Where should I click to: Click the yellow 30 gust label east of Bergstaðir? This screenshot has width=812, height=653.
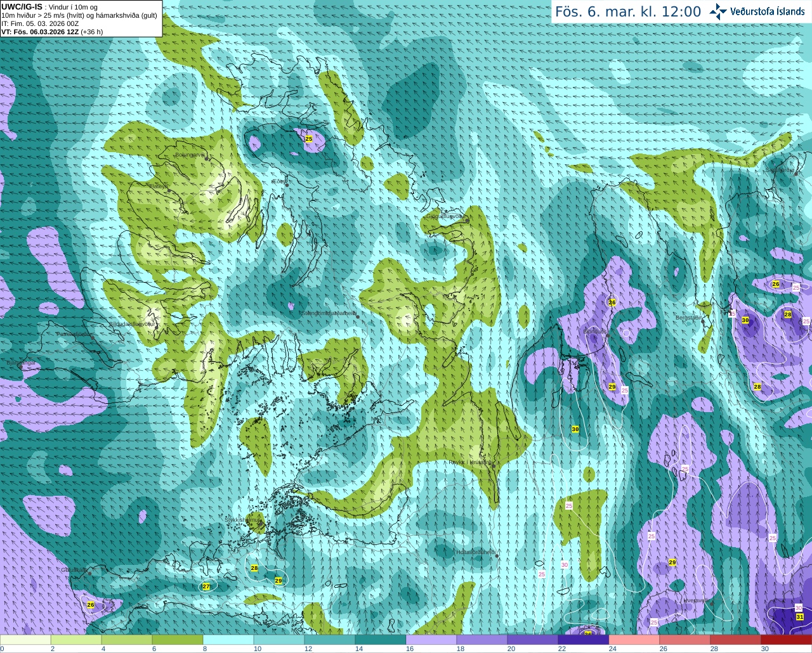coord(745,320)
